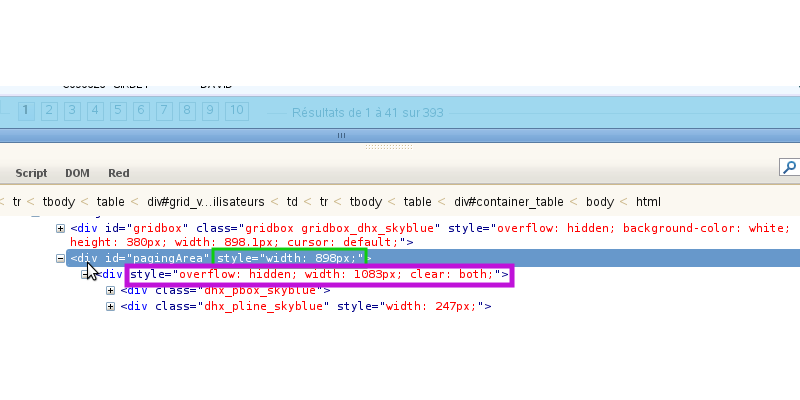Go to results page 9
Screen dimensions: 800x400
point(210,111)
